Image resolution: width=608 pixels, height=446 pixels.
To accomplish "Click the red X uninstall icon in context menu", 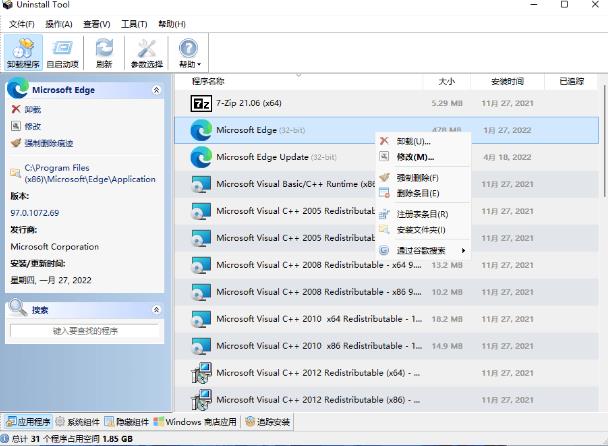I will point(384,141).
